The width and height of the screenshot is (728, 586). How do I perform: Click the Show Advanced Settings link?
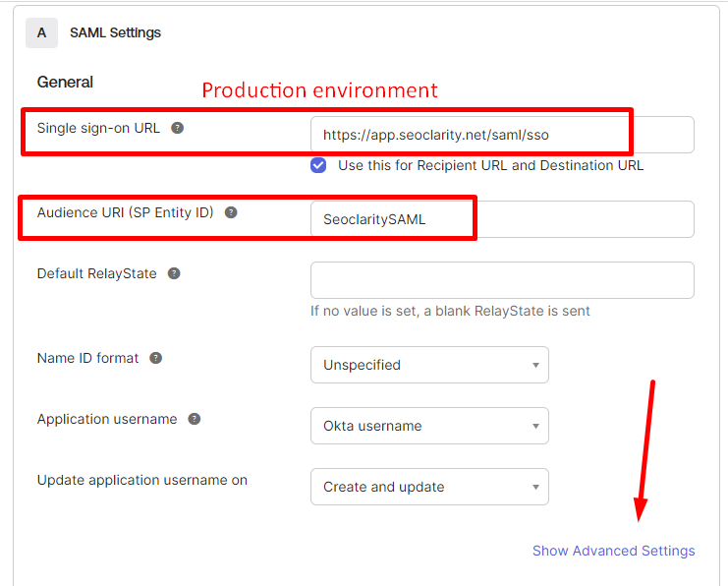(x=613, y=551)
